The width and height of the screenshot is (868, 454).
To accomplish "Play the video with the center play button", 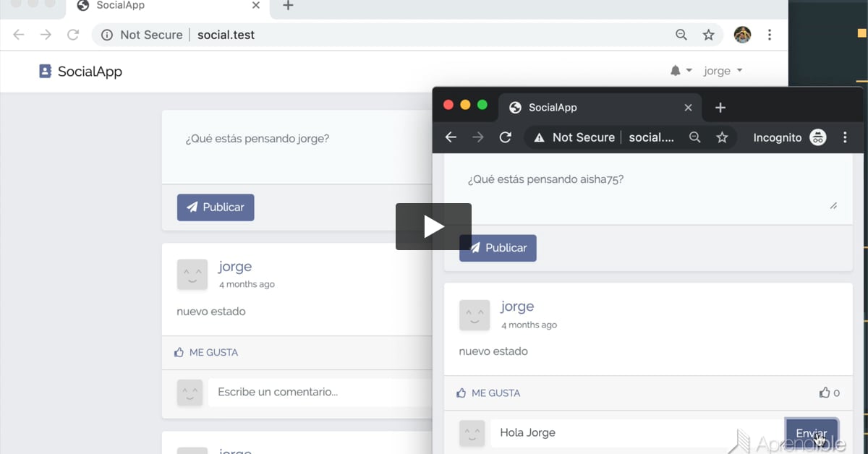I will point(433,226).
